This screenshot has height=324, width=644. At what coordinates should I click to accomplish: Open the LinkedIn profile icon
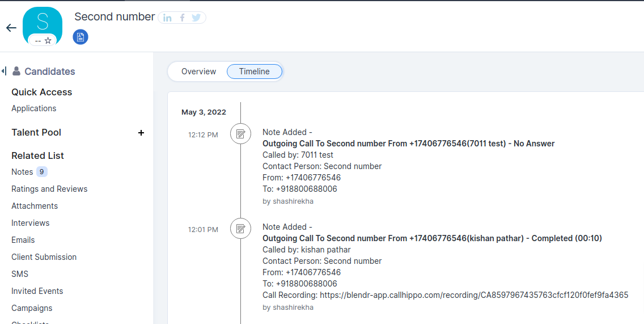pyautogui.click(x=167, y=18)
